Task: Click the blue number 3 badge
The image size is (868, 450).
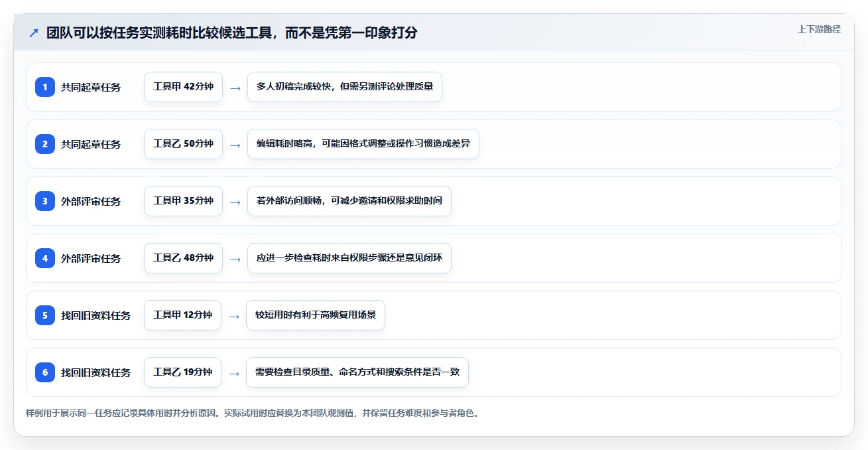Action: (x=45, y=201)
